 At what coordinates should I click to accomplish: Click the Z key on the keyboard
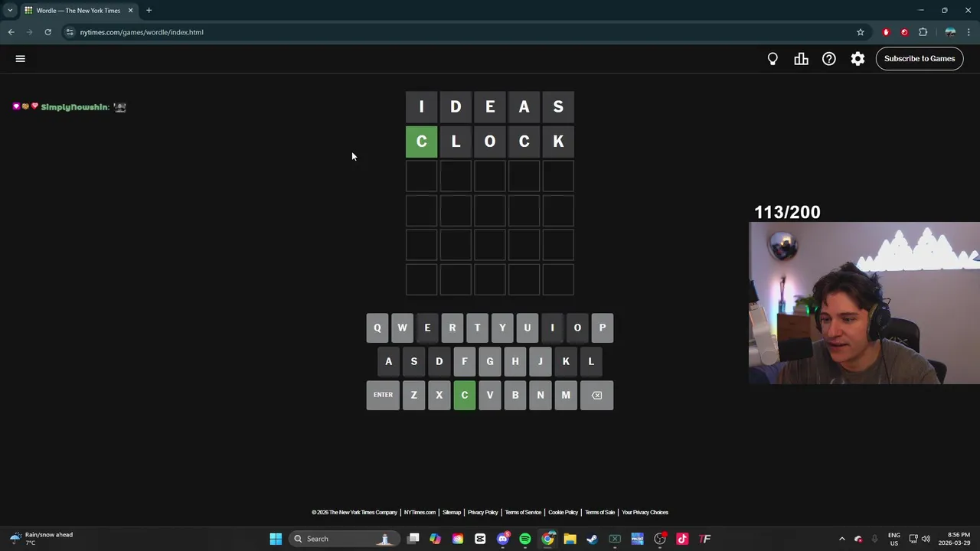(414, 395)
